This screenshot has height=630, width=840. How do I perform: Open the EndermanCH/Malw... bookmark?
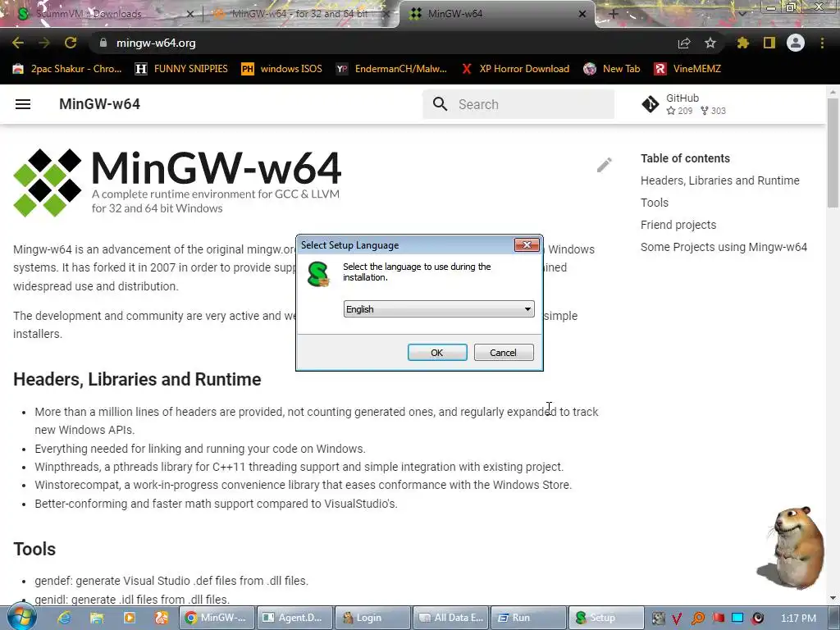(x=391, y=69)
